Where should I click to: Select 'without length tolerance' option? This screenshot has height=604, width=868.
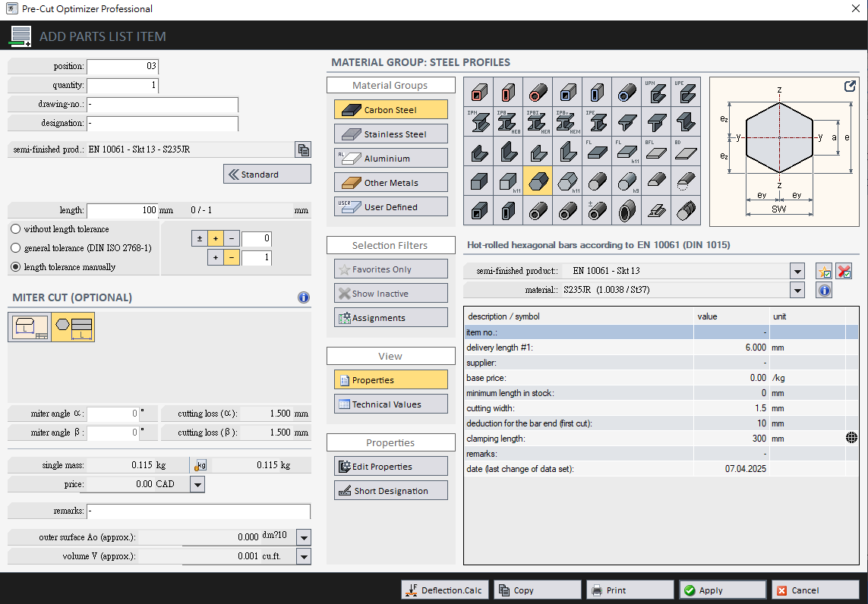[x=16, y=229]
